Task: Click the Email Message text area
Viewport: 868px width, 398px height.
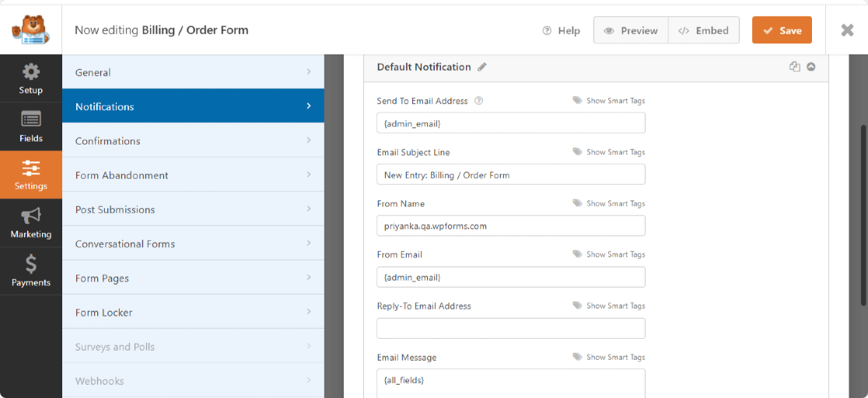Action: pos(511,383)
